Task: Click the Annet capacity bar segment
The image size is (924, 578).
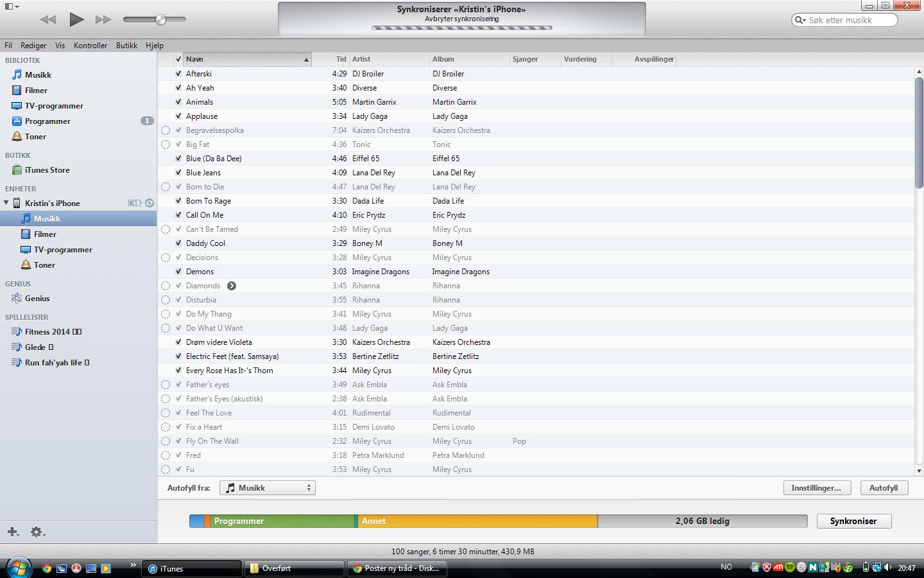Action: [477, 521]
